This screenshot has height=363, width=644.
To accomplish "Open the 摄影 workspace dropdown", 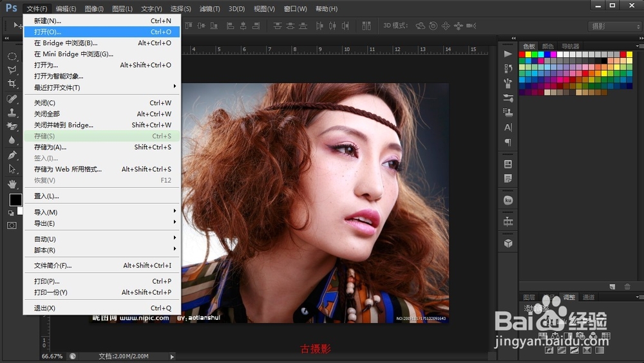I will (614, 26).
